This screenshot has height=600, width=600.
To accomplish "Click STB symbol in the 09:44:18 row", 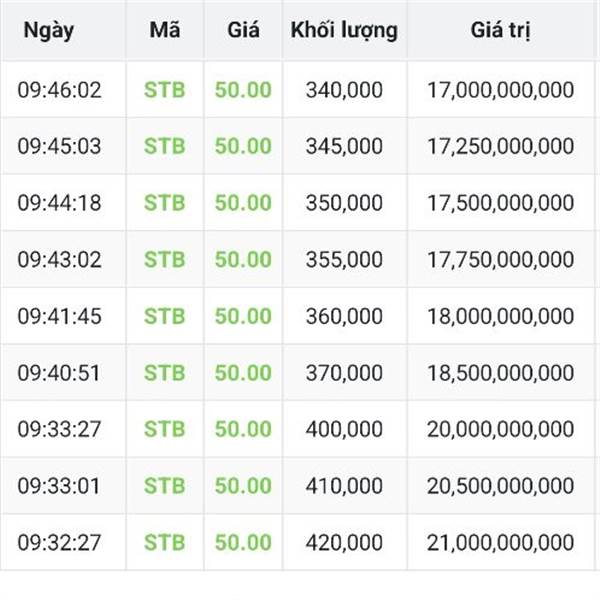I will [165, 203].
